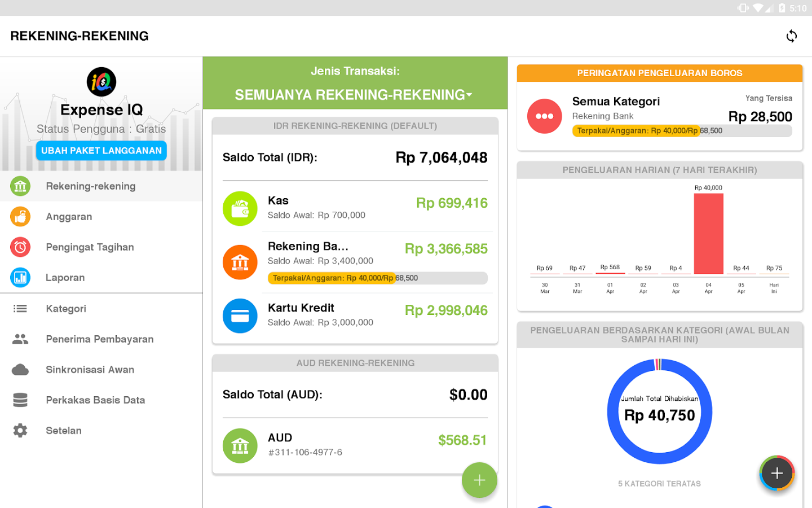
Task: Open Penerima Pembayaran in the sidebar
Action: tap(101, 339)
